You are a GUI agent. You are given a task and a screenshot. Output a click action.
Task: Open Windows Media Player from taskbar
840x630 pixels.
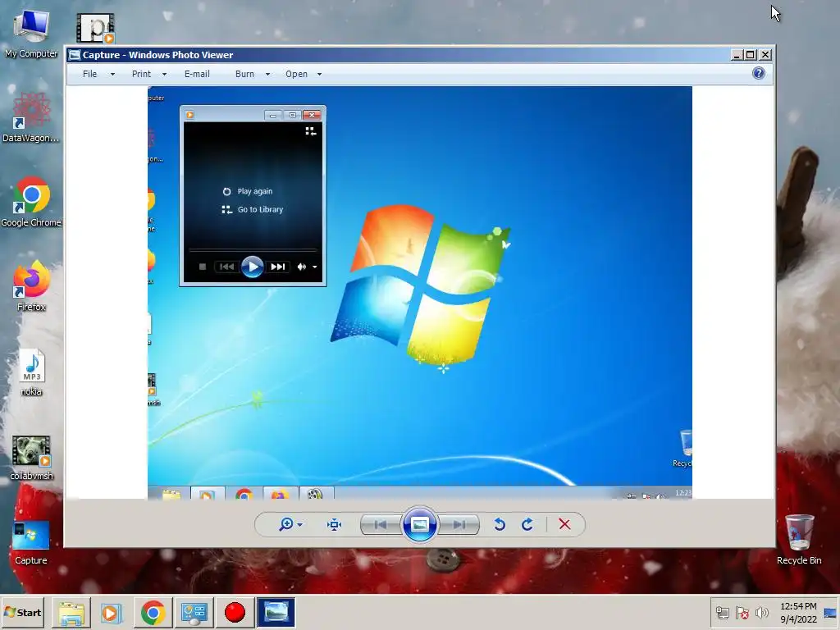[x=112, y=612]
